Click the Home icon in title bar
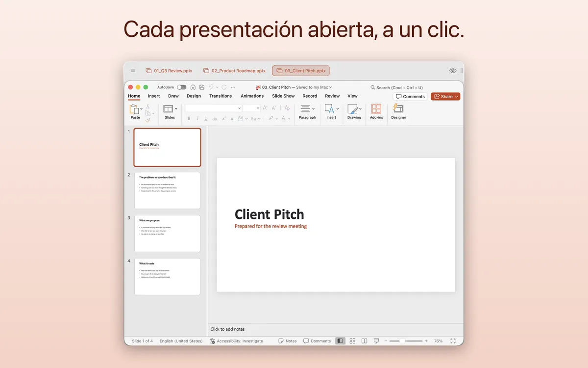Image resolution: width=588 pixels, height=368 pixels. click(x=193, y=87)
